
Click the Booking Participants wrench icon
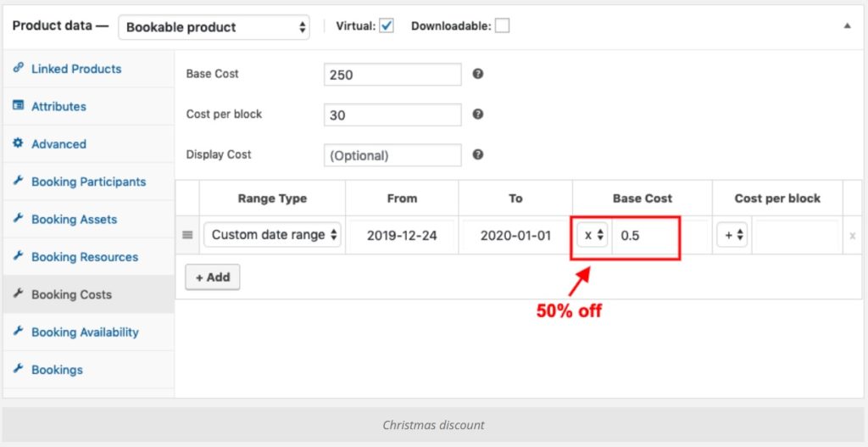tap(19, 181)
